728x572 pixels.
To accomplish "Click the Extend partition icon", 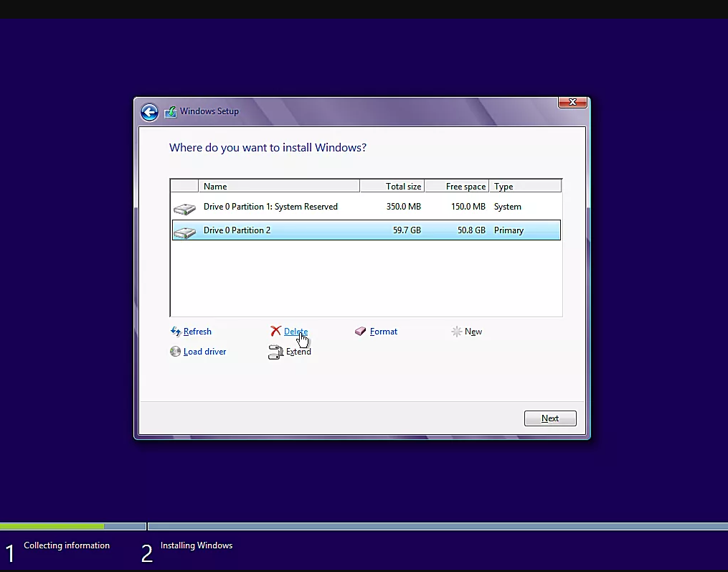I will tap(276, 352).
